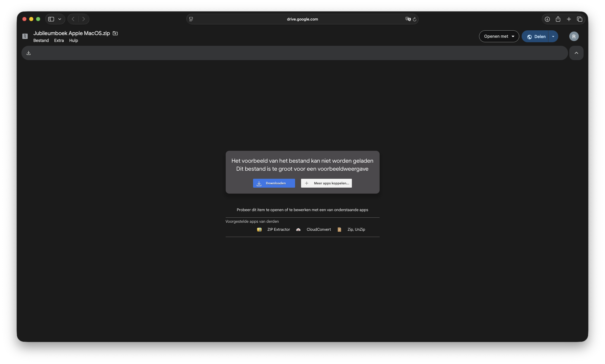Expand the Openen met dropdown

(x=499, y=36)
